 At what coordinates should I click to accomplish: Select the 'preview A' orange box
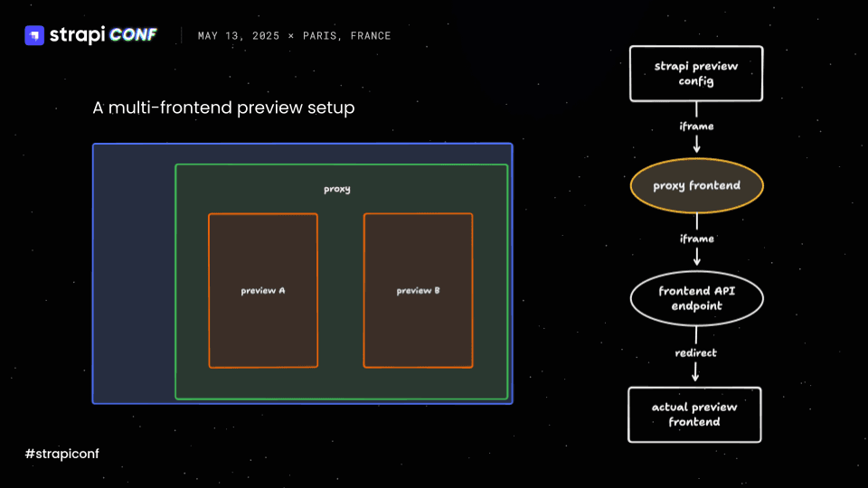(263, 290)
